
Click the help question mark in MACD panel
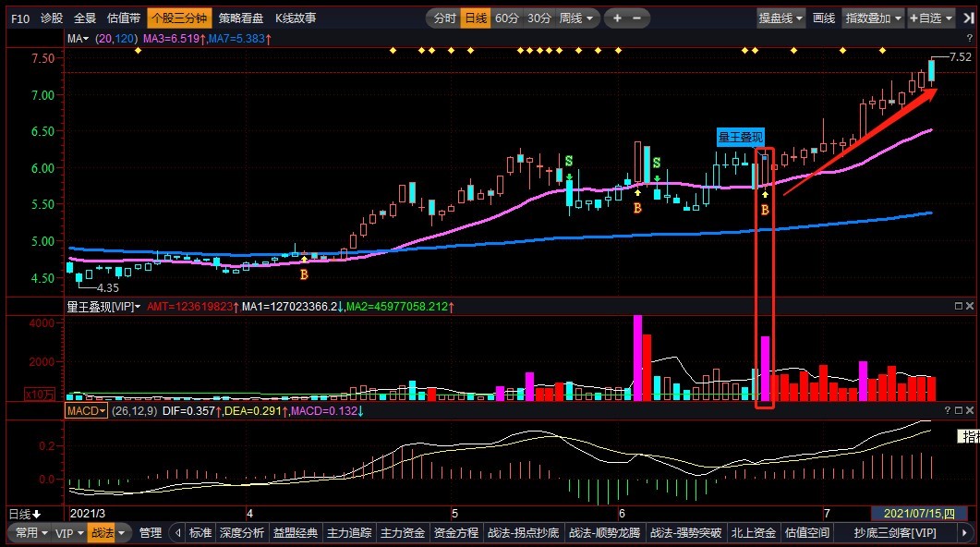[x=947, y=409]
